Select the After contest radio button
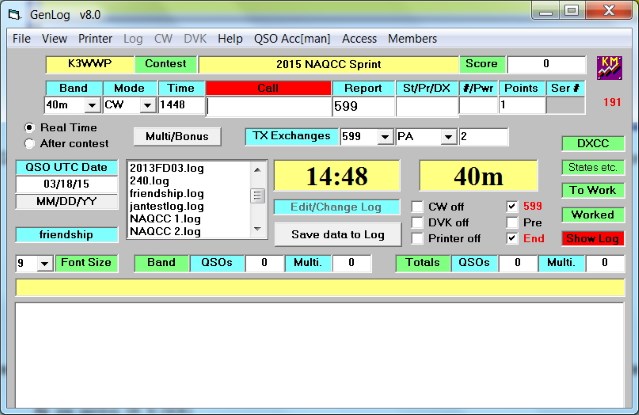 (x=29, y=143)
